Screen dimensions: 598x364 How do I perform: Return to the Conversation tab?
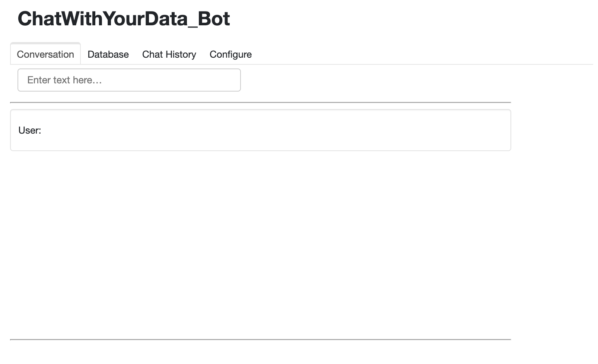[x=45, y=54]
